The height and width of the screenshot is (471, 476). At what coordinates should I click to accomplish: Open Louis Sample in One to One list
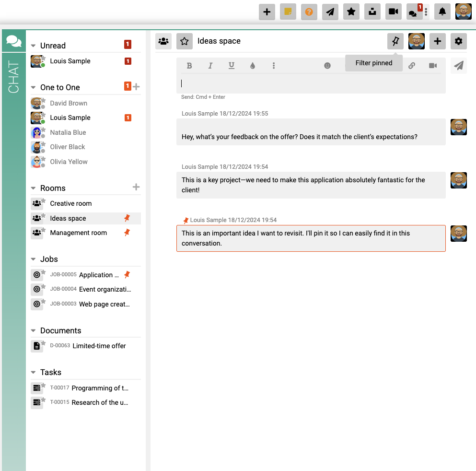[x=86, y=118]
